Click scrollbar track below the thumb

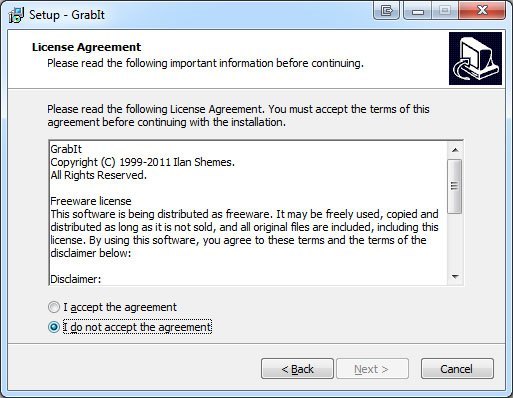455,241
